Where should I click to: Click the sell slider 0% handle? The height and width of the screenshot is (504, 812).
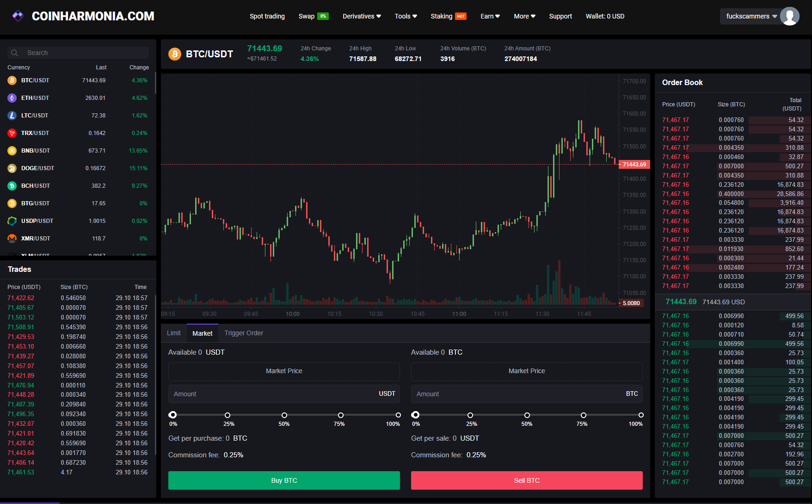pos(415,415)
